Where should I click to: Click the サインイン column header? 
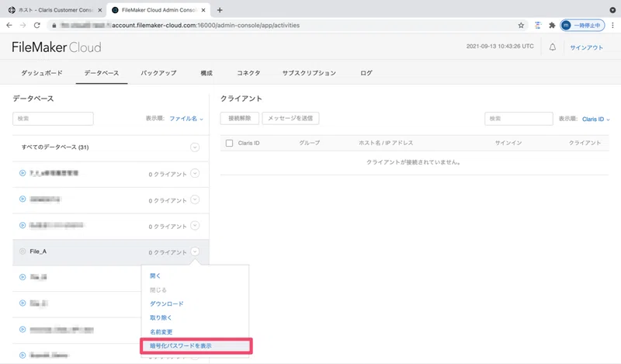(508, 143)
